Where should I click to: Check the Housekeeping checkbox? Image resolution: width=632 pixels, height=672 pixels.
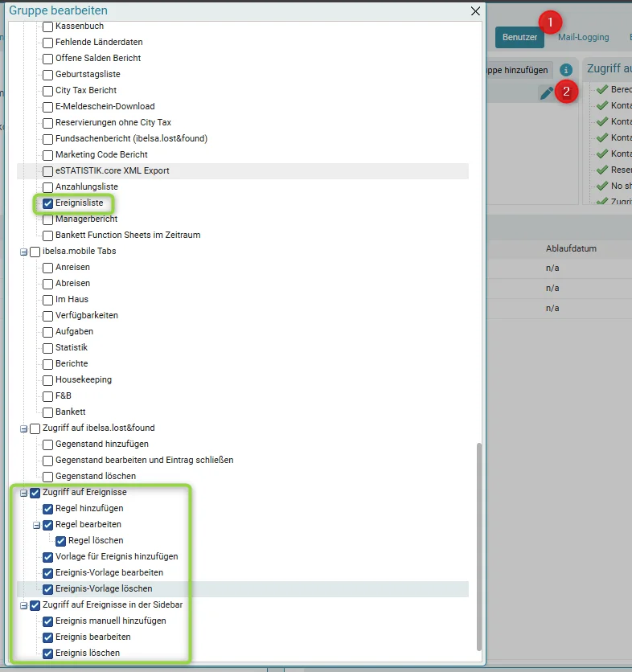tap(48, 380)
